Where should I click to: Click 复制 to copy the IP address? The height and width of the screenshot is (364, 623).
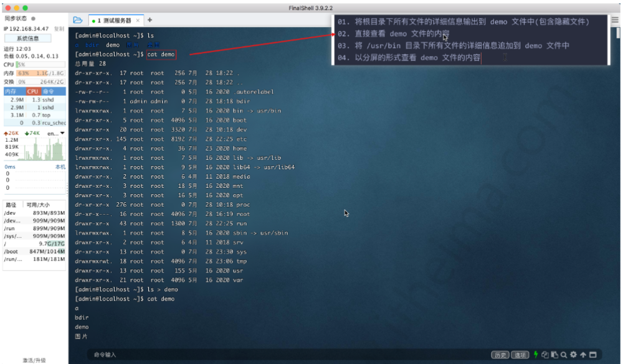pyautogui.click(x=59, y=29)
